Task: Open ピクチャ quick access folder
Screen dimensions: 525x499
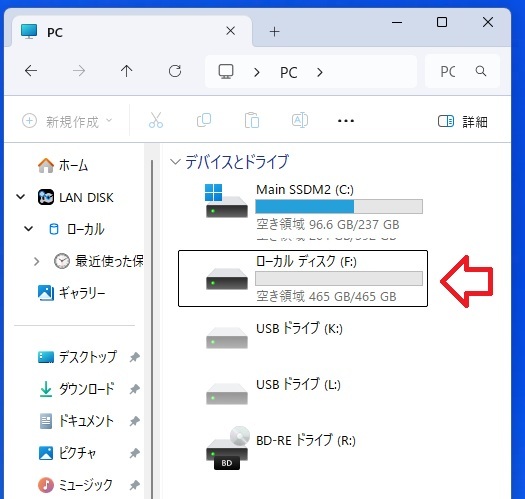Action: click(68, 453)
